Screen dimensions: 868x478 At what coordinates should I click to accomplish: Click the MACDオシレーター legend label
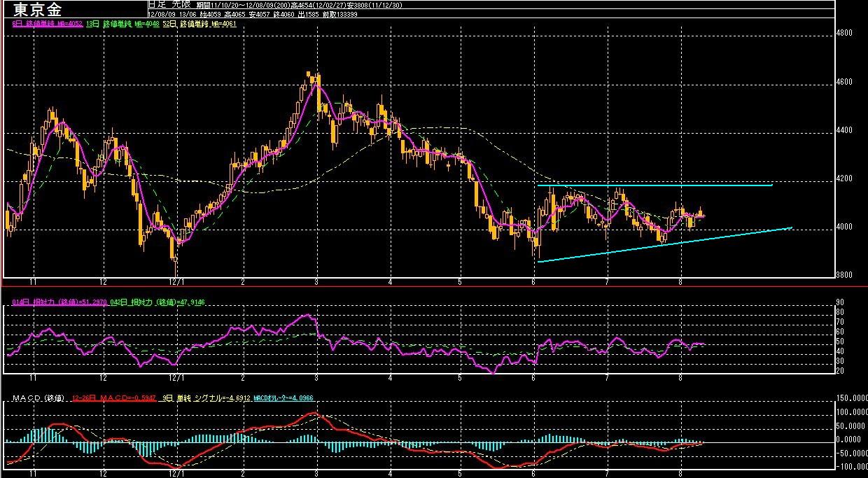pos(282,398)
